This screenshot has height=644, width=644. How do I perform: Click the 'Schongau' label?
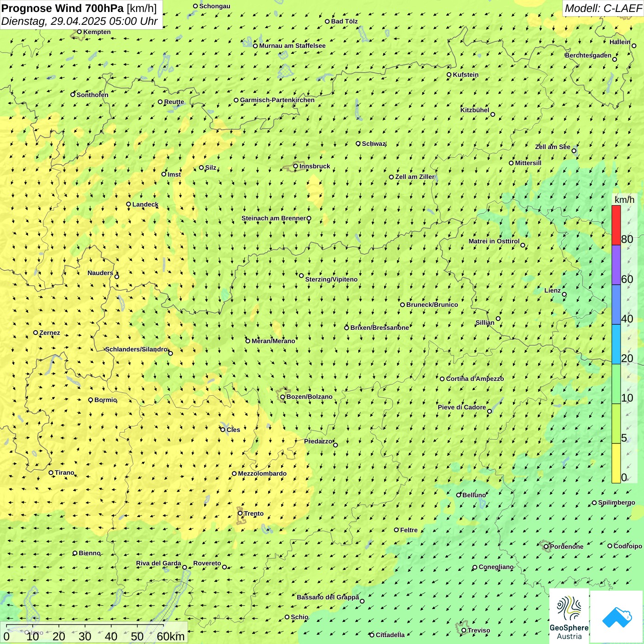coord(215,6)
